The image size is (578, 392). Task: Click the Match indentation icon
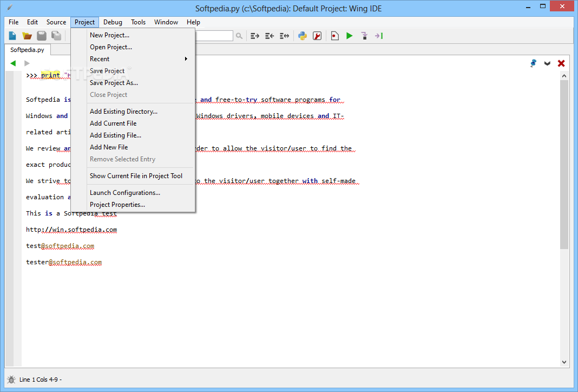[284, 36]
